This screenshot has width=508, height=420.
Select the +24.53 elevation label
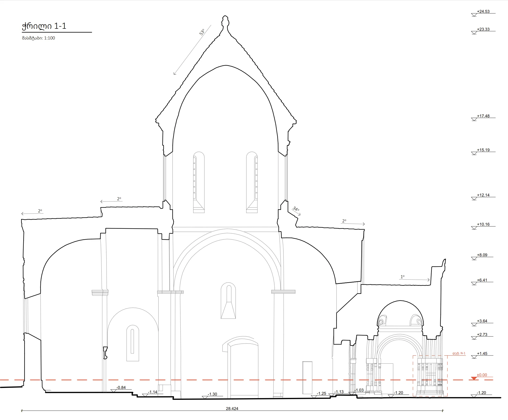(x=483, y=11)
